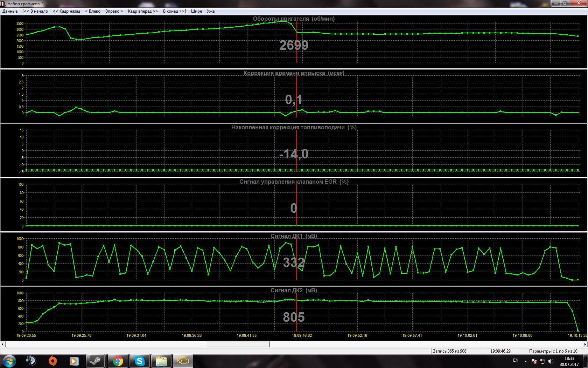Click time axis label 19:09:31.04
Viewport: 588px width, 368px height.
(136, 335)
